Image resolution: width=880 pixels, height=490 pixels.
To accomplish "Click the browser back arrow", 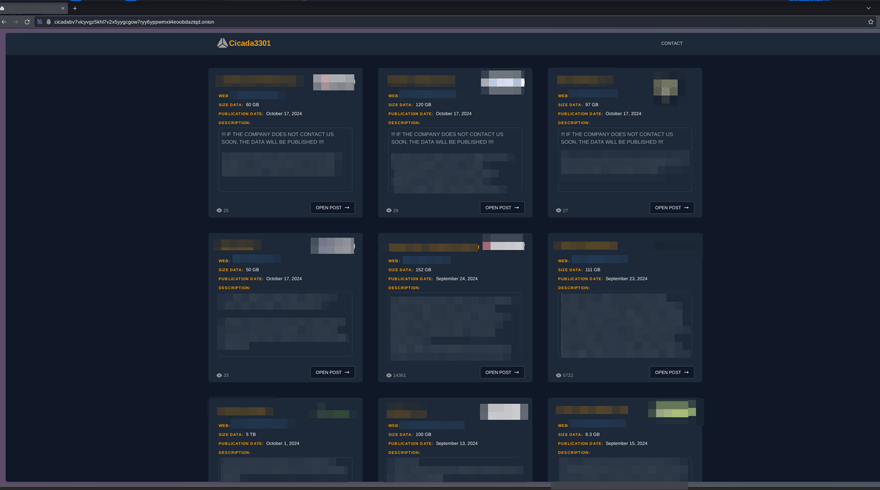I will (x=4, y=22).
